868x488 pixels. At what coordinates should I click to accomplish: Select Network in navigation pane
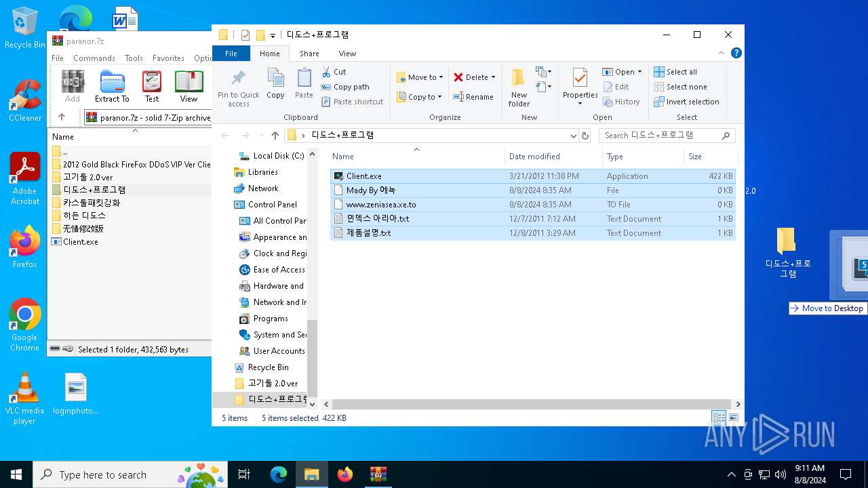256,188
